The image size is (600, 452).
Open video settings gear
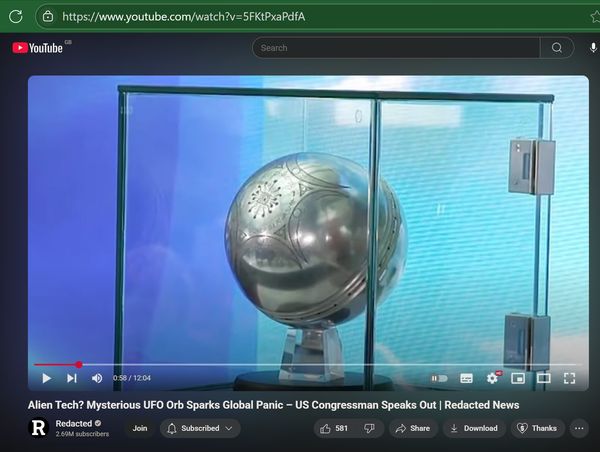[492, 378]
